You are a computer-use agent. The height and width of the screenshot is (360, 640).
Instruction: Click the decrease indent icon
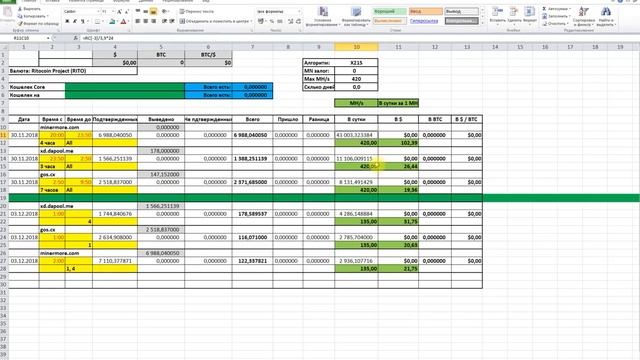tap(164, 21)
